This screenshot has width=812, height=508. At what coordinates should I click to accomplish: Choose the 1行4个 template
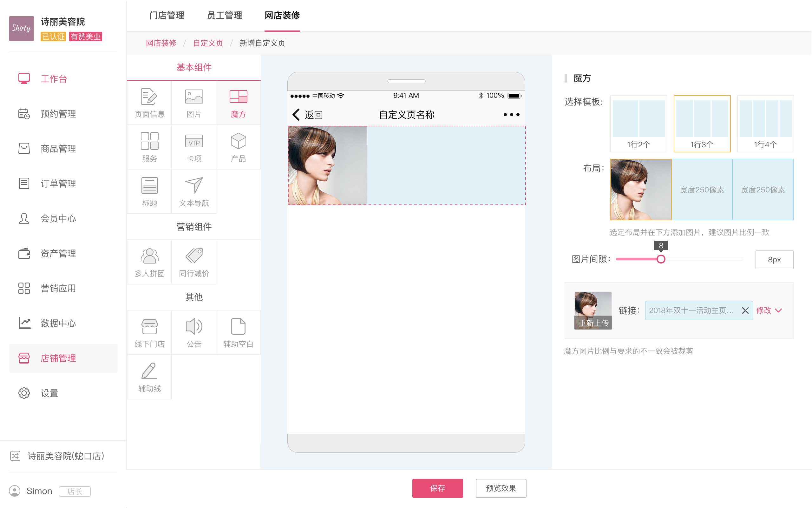pyautogui.click(x=765, y=124)
